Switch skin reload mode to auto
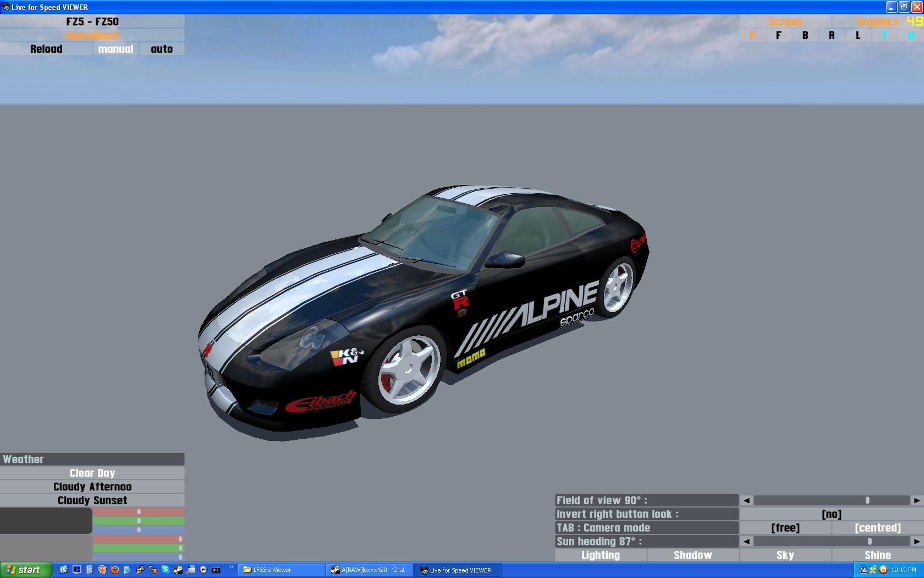This screenshot has height=578, width=924. click(162, 49)
